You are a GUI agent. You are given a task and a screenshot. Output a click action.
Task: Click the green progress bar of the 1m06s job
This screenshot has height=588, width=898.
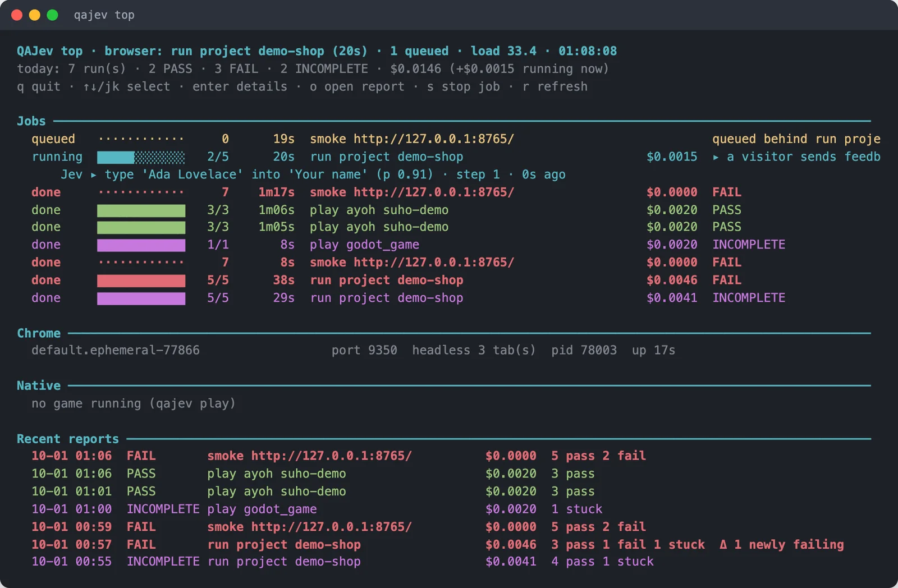coord(141,210)
